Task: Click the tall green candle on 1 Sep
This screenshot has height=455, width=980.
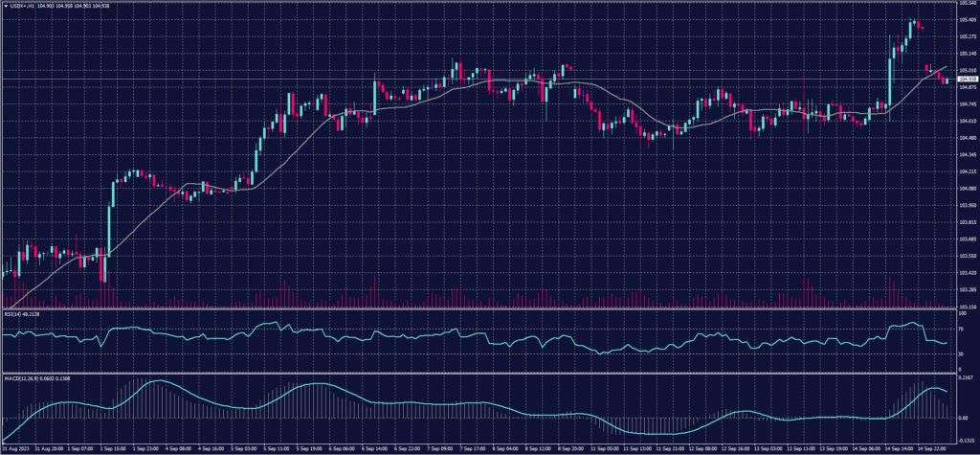Action: click(110, 218)
